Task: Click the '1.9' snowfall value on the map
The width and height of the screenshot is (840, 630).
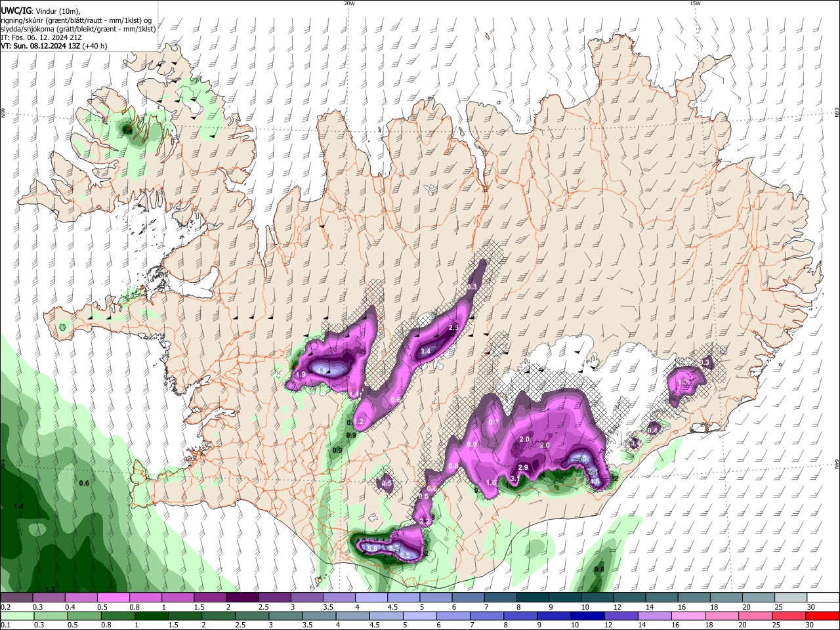Action: 301,374
